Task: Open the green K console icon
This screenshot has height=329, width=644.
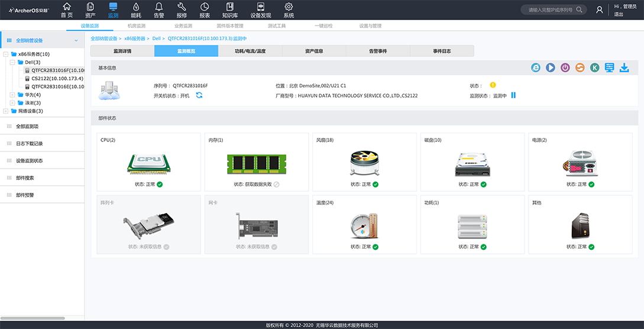Action: click(594, 68)
